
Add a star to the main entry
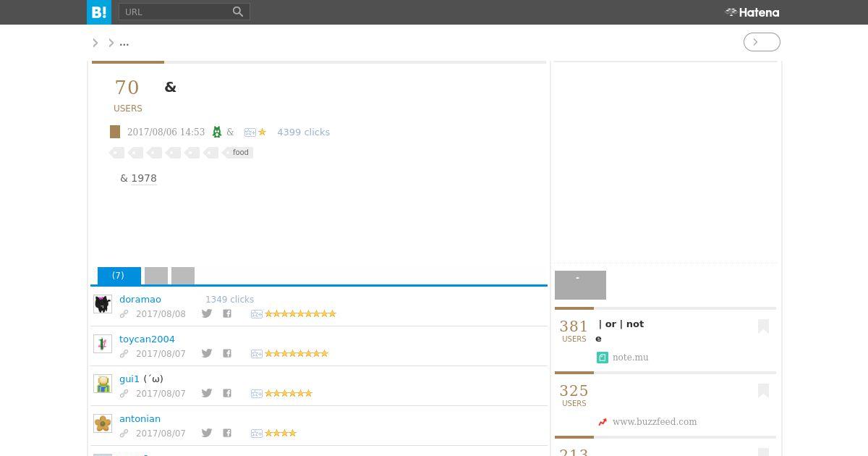point(250,132)
